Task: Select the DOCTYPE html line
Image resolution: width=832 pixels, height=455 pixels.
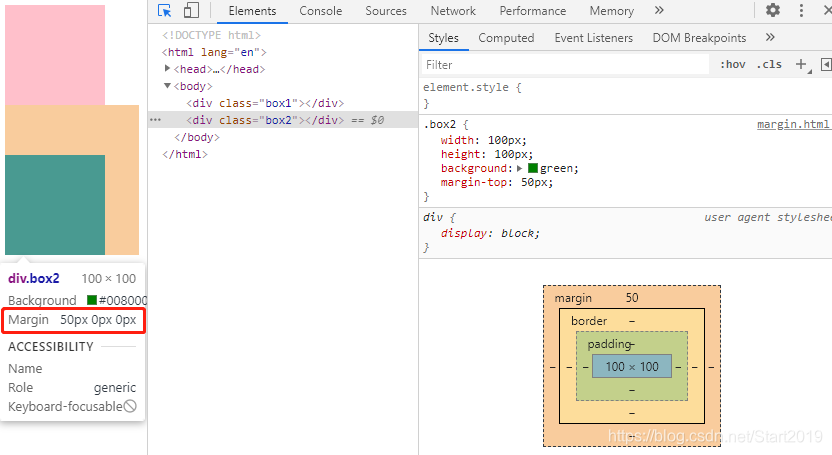Action: (x=211, y=35)
